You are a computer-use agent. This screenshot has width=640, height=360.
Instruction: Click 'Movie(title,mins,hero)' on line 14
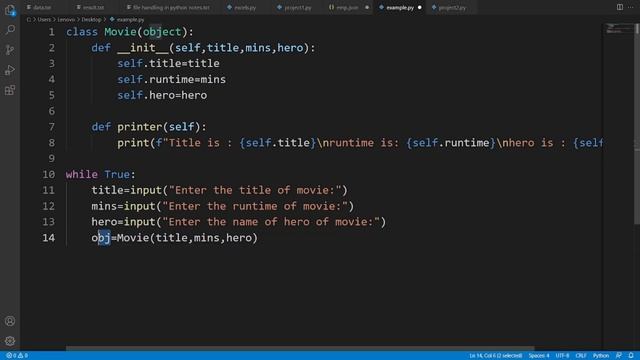(187, 238)
